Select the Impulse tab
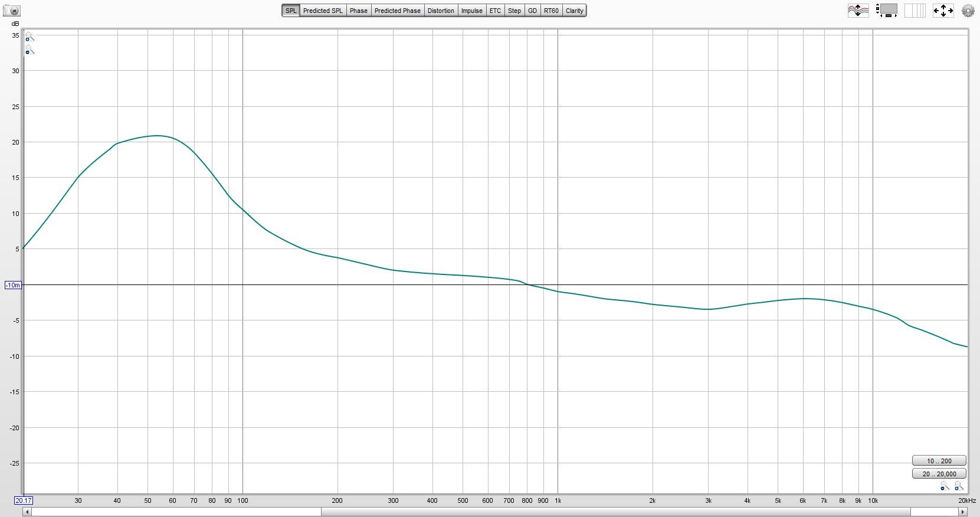The width and height of the screenshot is (980, 517). [x=471, y=11]
